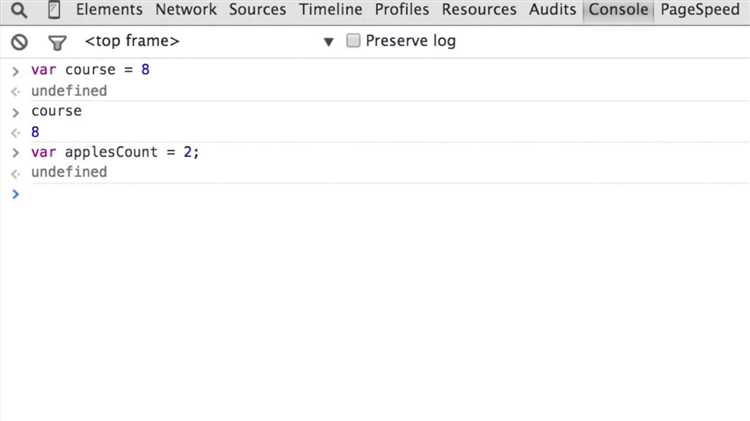The image size is (750, 421).
Task: Click the 'course' command entry
Action: tap(56, 111)
